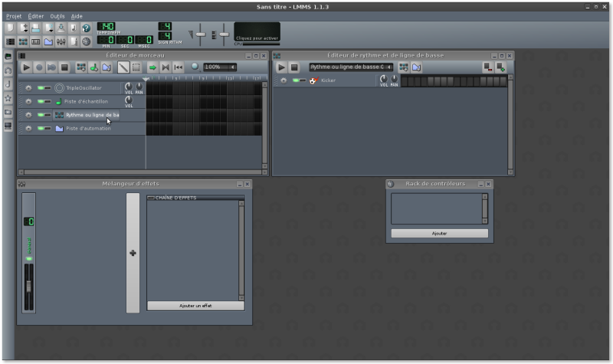Screen dimensions: 613x364
Task: Open the Aide menu
Action: click(x=77, y=16)
